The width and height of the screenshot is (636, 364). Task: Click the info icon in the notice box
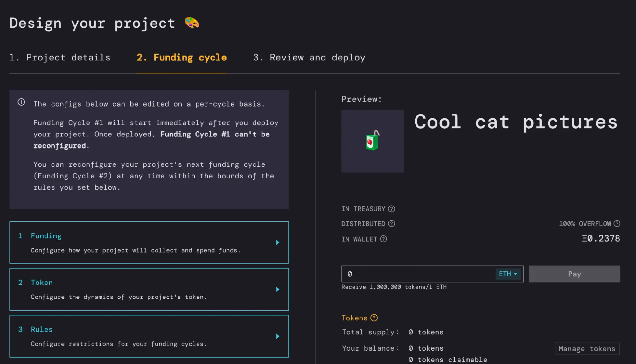[21, 102]
